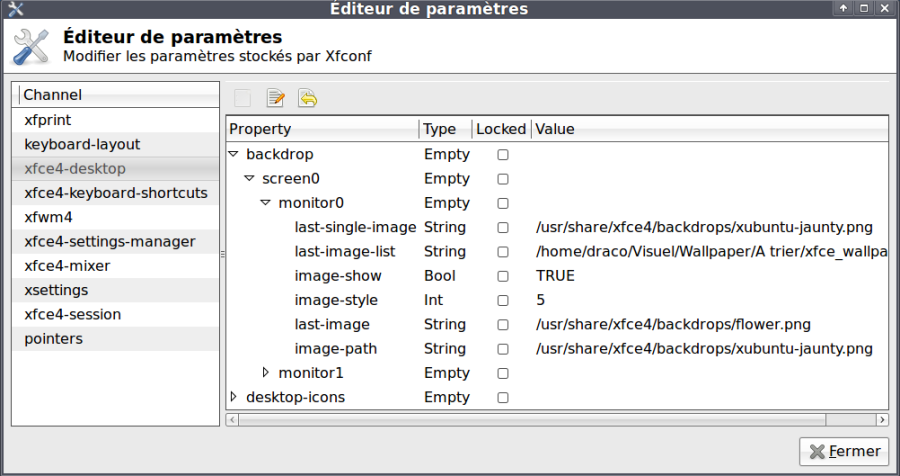The height and width of the screenshot is (476, 900).
Task: Expand the desktop-icons tree node
Action: pyautogui.click(x=234, y=397)
